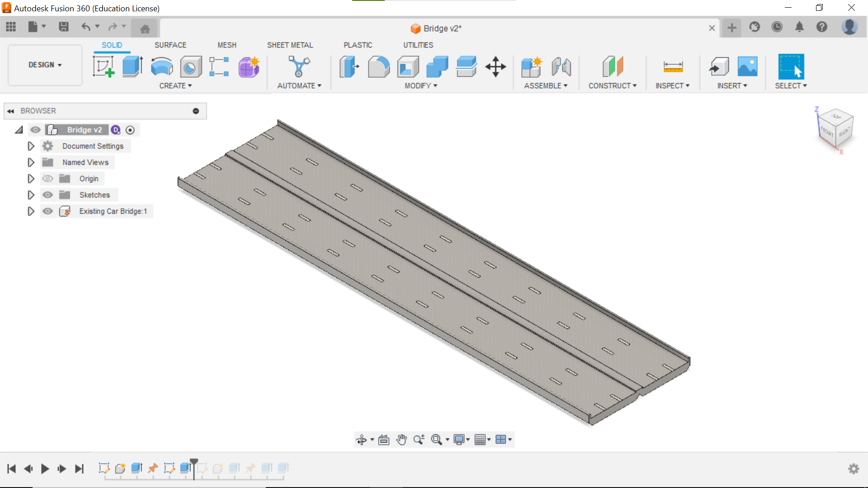The image size is (868, 488).
Task: Switch to the SURFACE tab
Action: point(170,45)
